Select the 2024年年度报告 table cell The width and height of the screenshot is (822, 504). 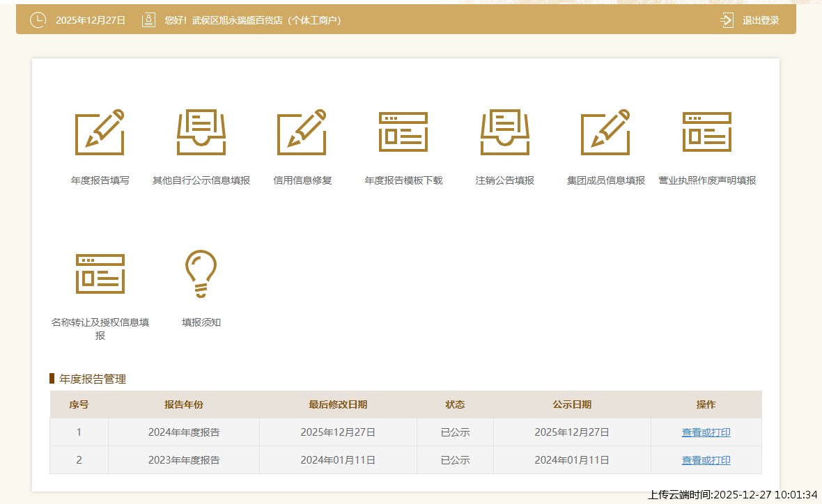tap(184, 432)
